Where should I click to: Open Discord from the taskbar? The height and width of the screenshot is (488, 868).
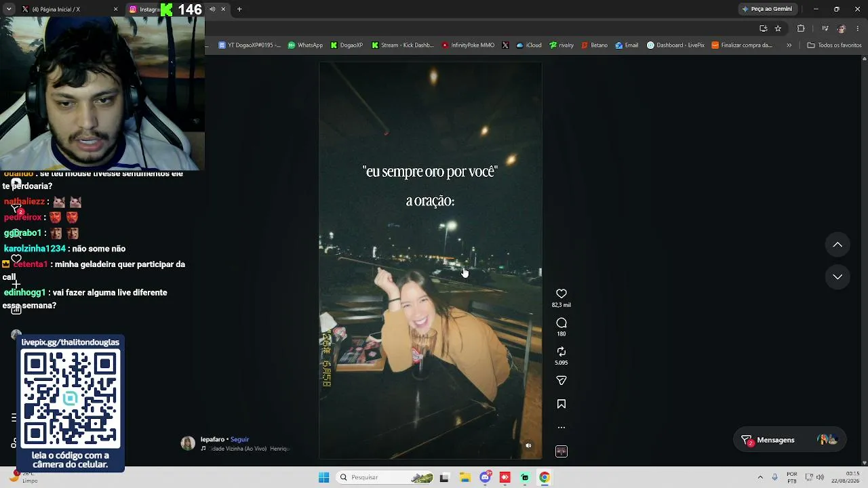pyautogui.click(x=486, y=477)
